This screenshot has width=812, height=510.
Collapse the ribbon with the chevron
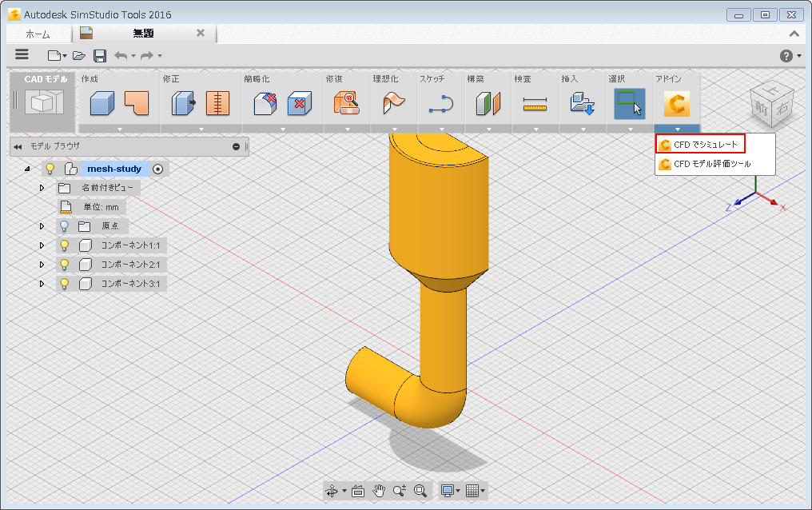point(794,34)
